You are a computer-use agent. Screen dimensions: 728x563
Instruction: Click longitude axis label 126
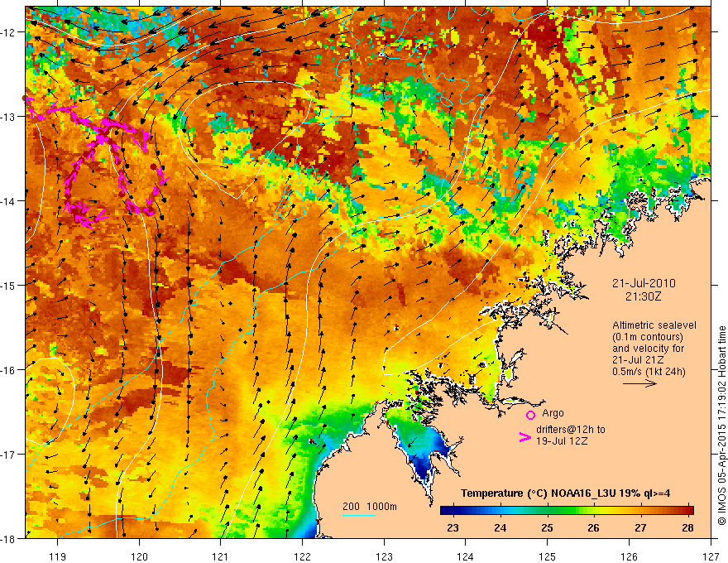coord(629,556)
